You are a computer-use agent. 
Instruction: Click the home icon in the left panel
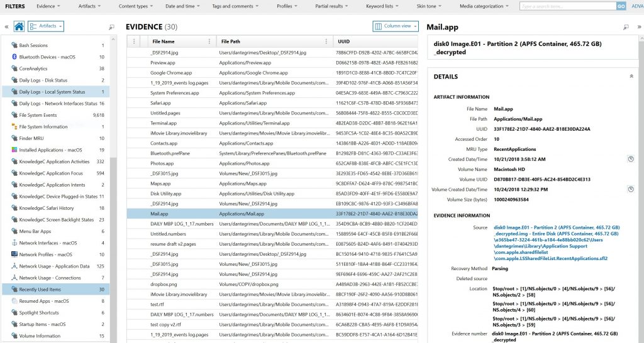click(x=19, y=26)
